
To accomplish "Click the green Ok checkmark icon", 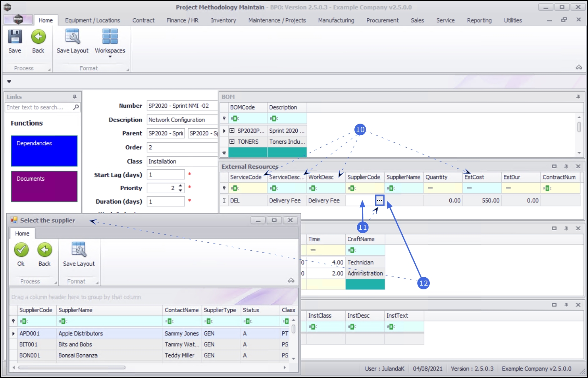I will [21, 250].
